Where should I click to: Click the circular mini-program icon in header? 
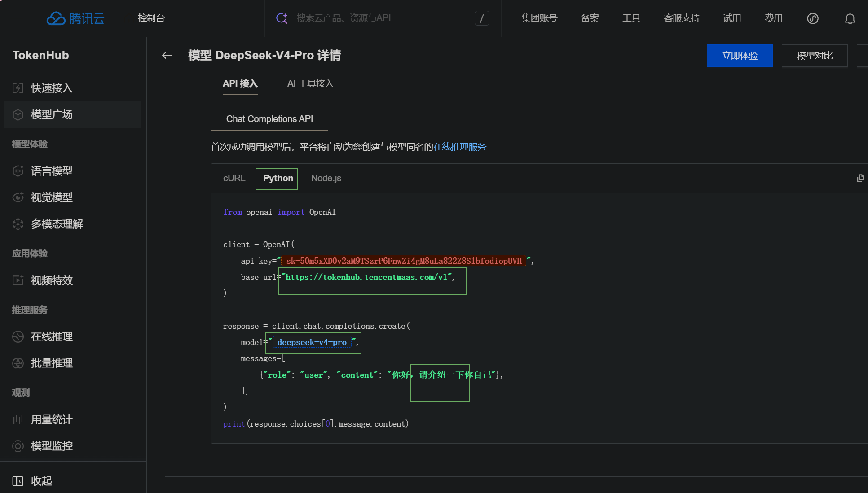(813, 18)
